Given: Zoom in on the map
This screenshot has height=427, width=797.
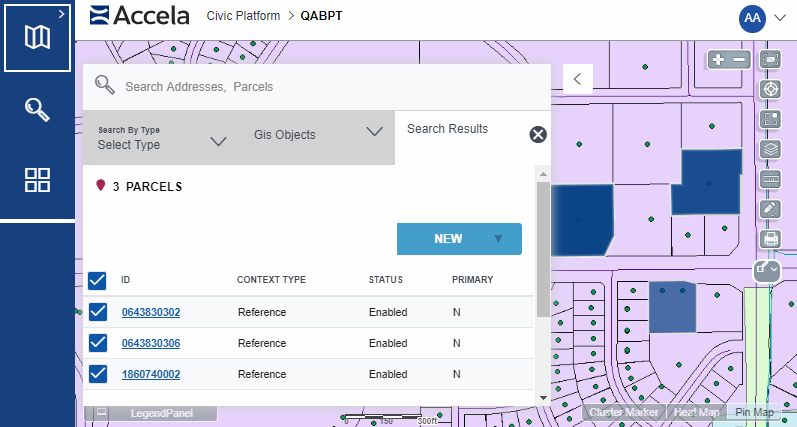Looking at the screenshot, I should coord(719,60).
